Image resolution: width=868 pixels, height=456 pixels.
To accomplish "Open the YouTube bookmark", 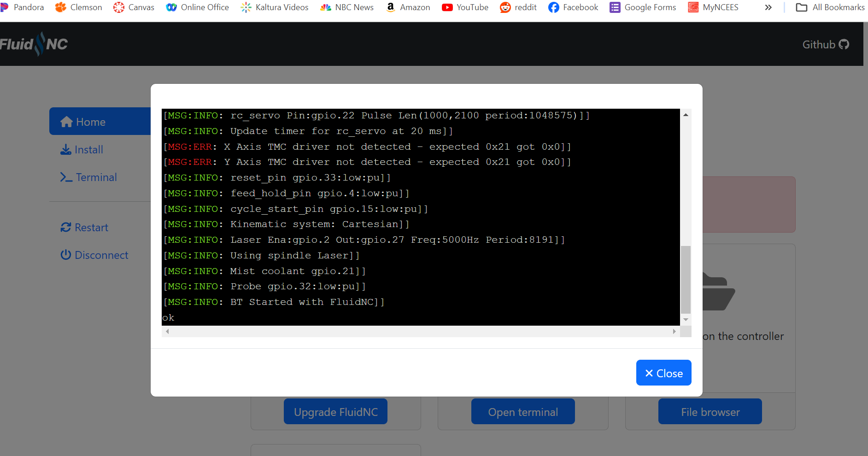I will [x=465, y=7].
